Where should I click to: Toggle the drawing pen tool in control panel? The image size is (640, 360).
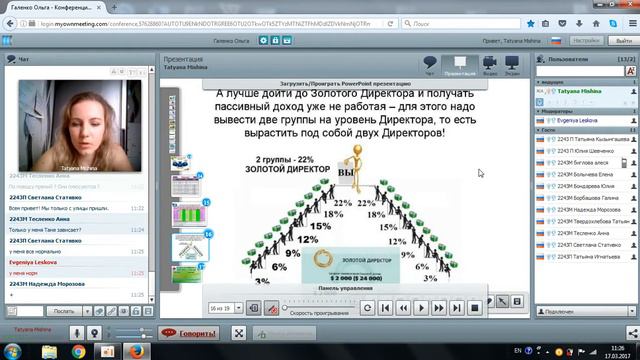(271, 308)
